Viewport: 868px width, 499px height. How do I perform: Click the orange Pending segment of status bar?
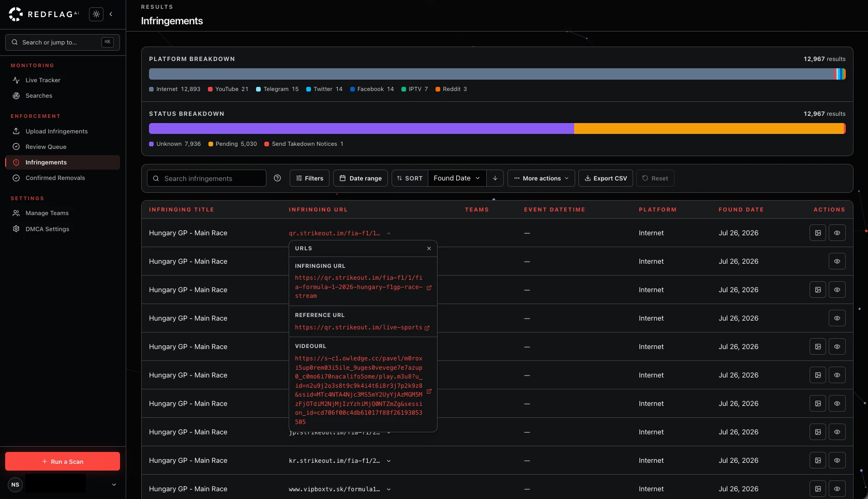tap(709, 129)
